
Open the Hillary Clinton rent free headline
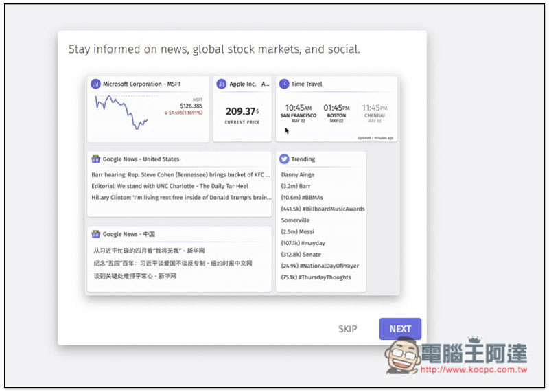point(181,198)
